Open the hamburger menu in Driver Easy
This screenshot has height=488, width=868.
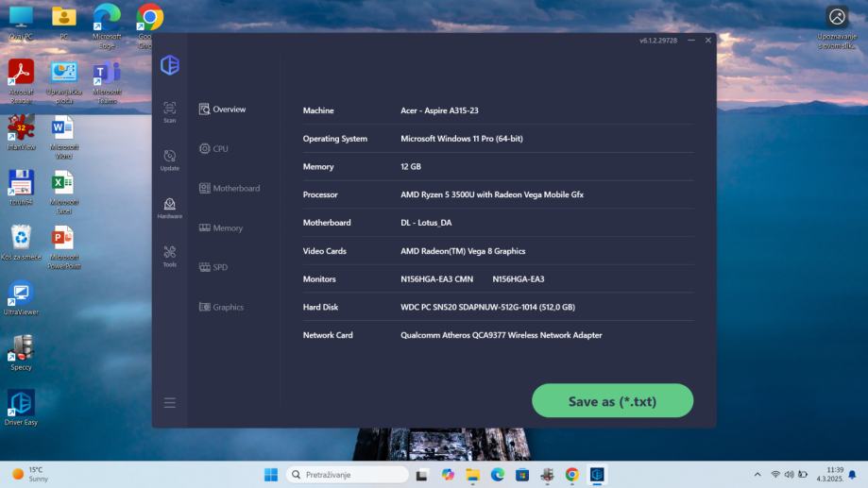(x=170, y=403)
